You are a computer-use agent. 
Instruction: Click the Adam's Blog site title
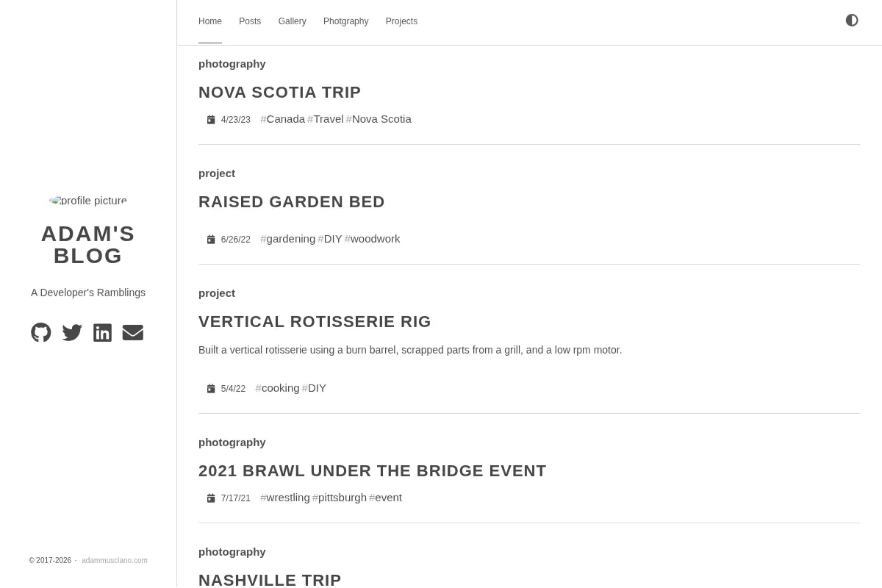click(88, 245)
